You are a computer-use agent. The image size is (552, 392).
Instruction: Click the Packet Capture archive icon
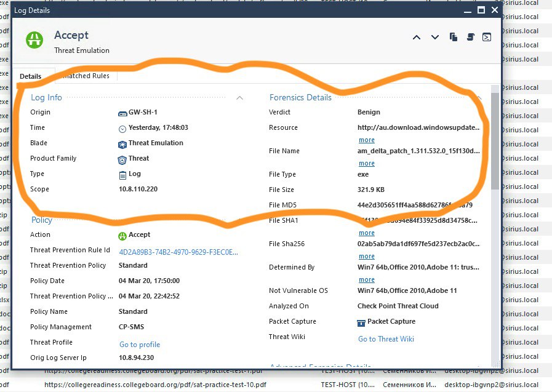(x=361, y=322)
